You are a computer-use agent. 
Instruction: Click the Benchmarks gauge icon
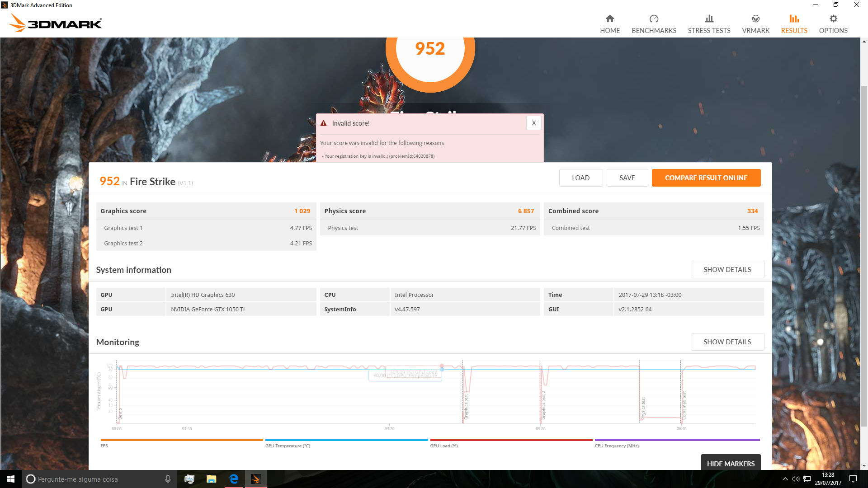[x=654, y=19]
